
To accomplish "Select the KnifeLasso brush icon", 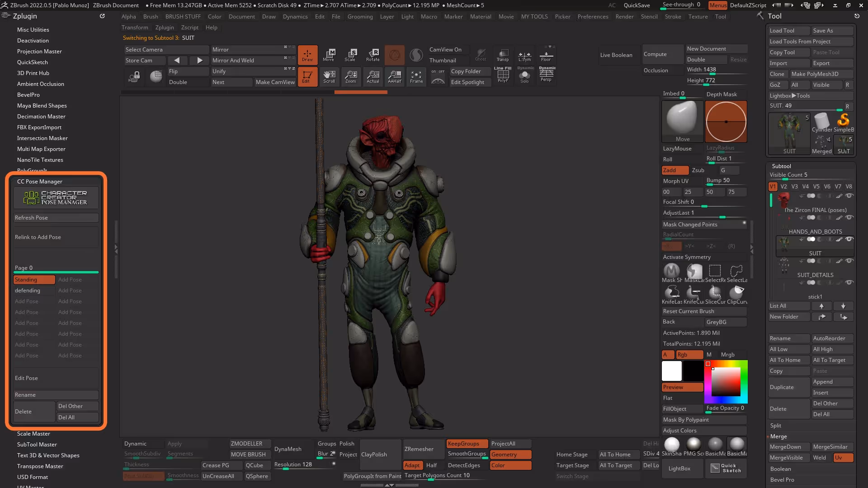I will click(672, 295).
